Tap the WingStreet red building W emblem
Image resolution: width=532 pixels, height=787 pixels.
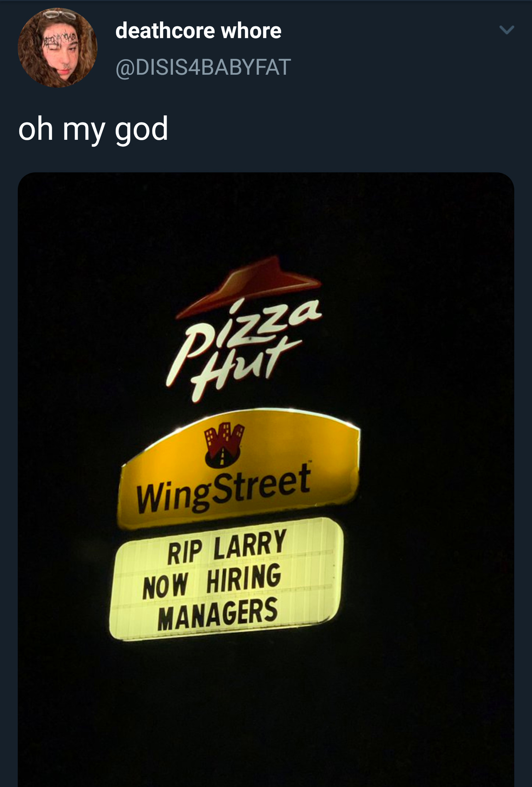point(224,445)
